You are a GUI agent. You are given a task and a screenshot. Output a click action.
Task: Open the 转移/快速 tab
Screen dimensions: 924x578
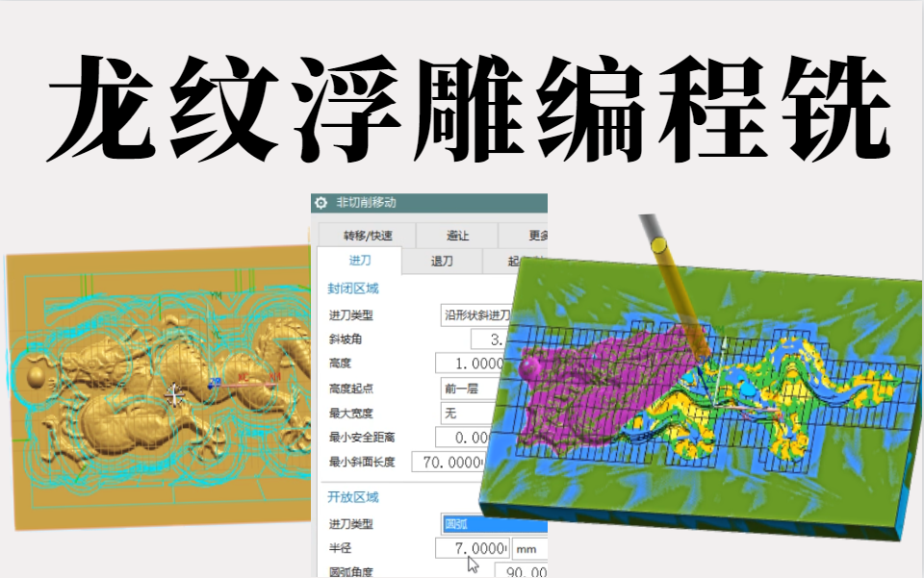point(368,235)
